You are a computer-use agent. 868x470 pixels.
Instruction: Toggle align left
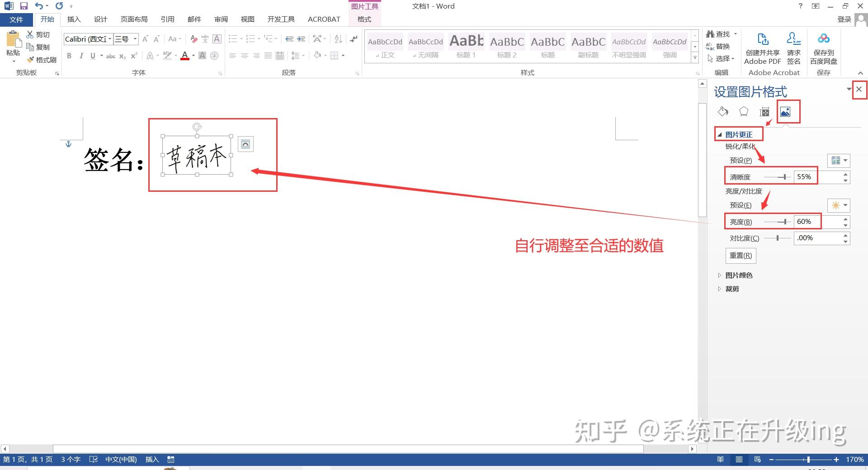pyautogui.click(x=233, y=56)
